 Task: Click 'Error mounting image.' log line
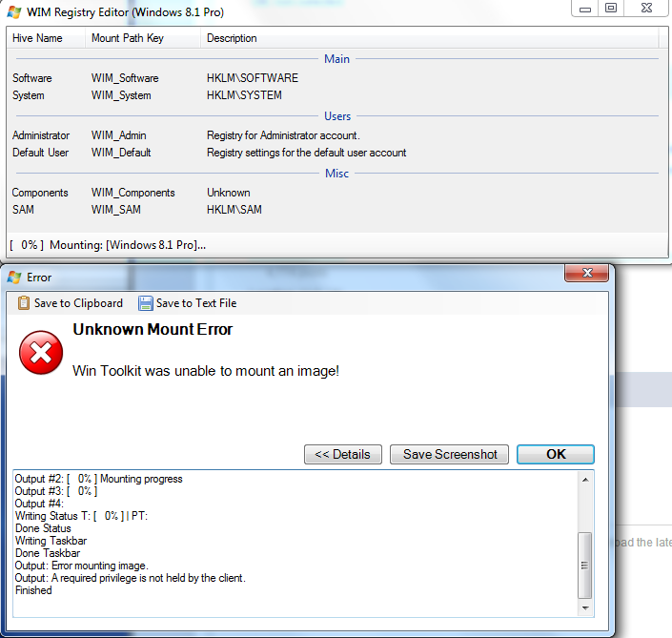click(81, 566)
